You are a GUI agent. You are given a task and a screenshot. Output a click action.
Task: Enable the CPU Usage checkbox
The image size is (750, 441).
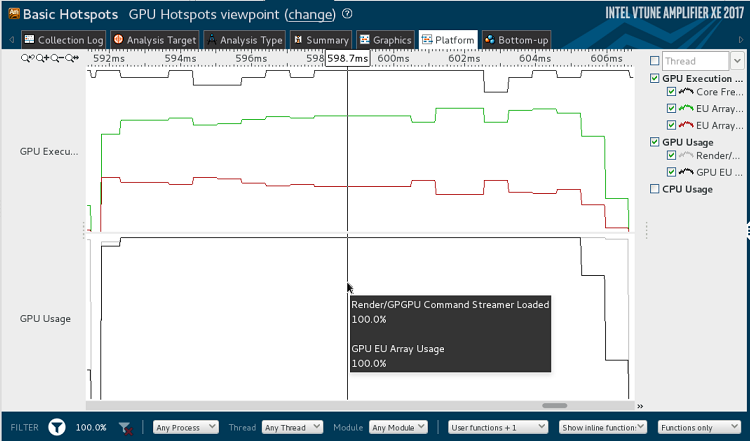point(654,189)
